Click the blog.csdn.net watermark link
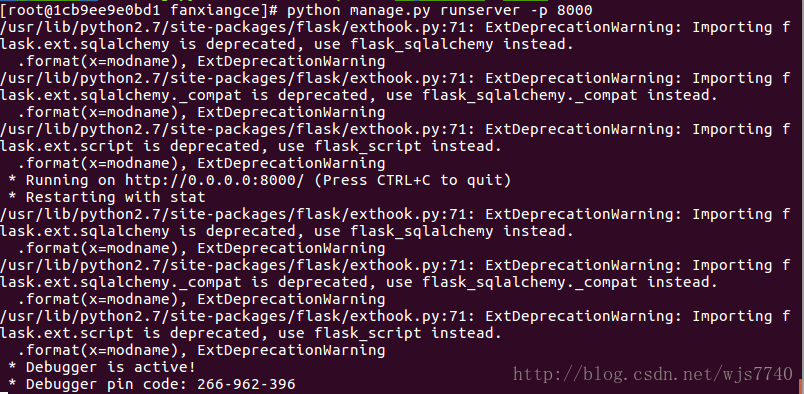Viewport: 804px width, 394px height. coord(653,375)
